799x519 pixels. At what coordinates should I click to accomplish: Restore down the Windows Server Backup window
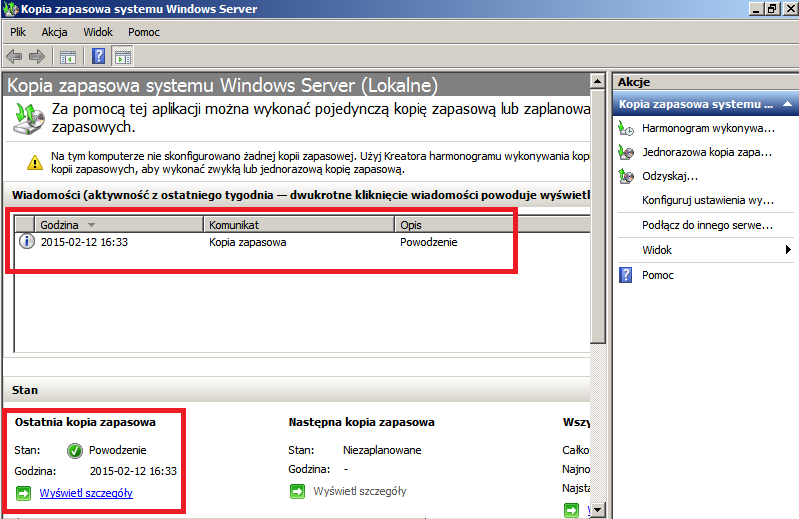point(773,9)
